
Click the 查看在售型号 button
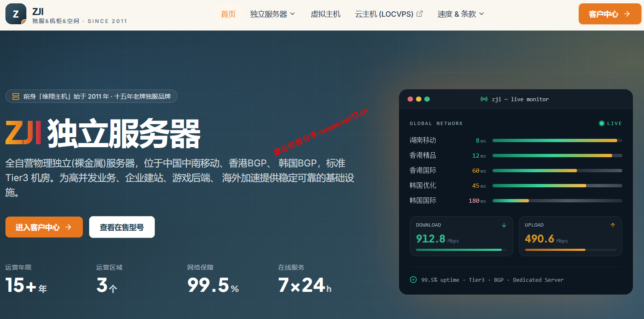click(x=122, y=227)
